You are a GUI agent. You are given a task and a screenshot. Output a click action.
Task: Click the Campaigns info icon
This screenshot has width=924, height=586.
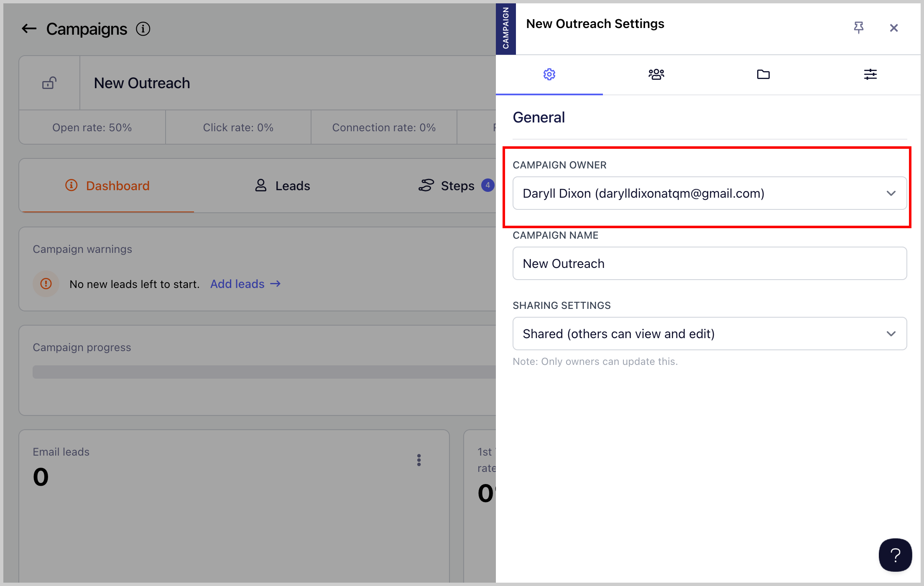click(x=143, y=29)
